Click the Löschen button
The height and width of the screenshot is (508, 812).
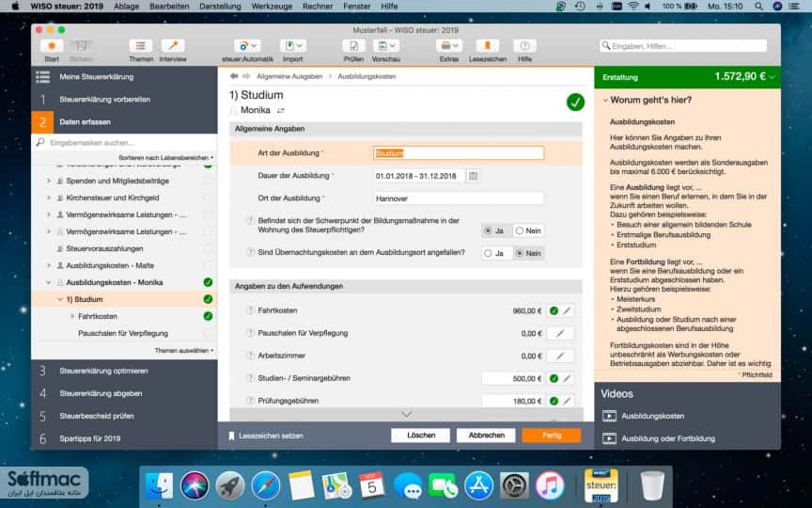[420, 436]
